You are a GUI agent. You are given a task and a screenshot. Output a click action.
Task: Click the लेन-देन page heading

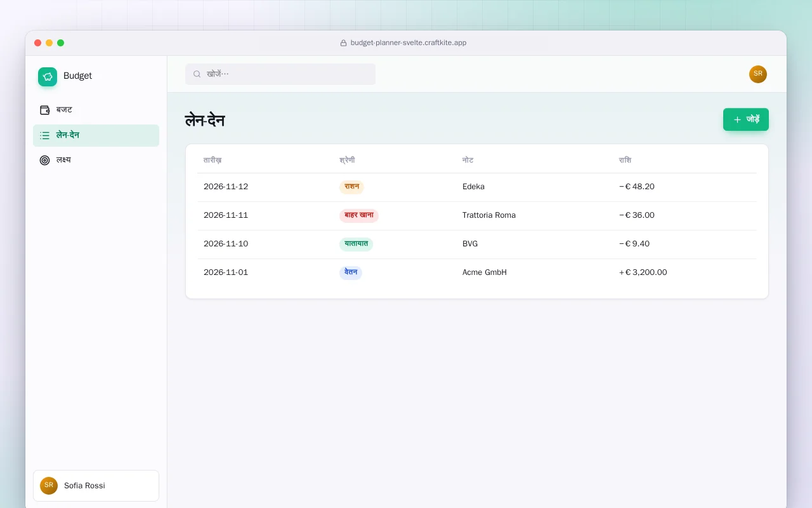[205, 120]
